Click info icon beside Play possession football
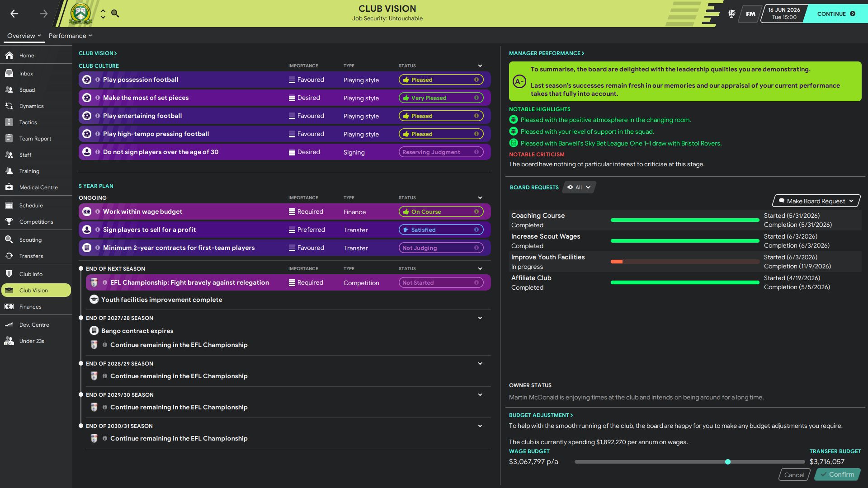868x488 pixels. pyautogui.click(x=98, y=80)
